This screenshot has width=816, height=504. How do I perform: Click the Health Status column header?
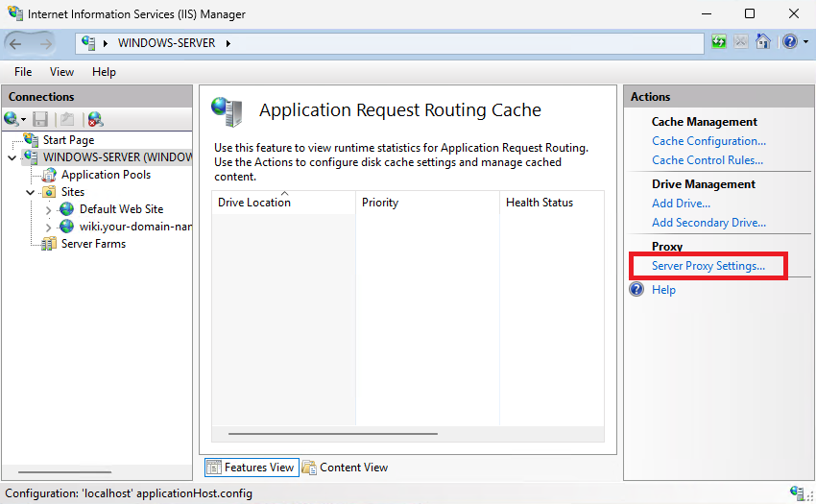click(552, 203)
